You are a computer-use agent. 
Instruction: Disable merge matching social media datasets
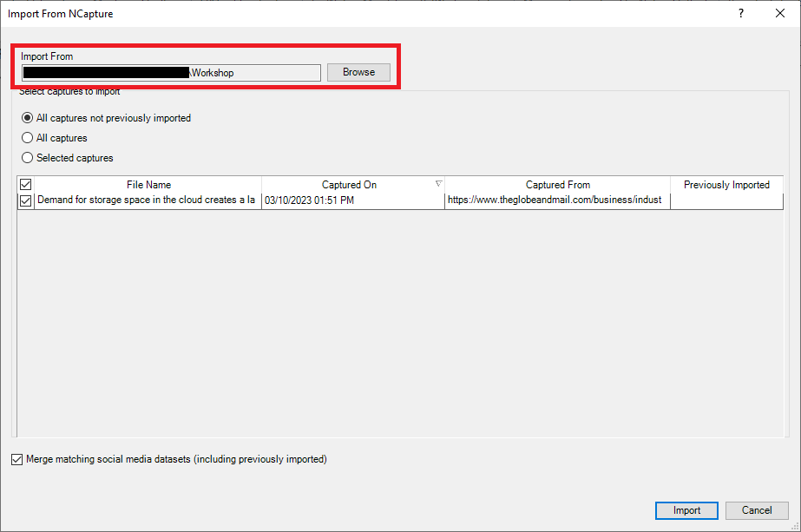point(16,459)
